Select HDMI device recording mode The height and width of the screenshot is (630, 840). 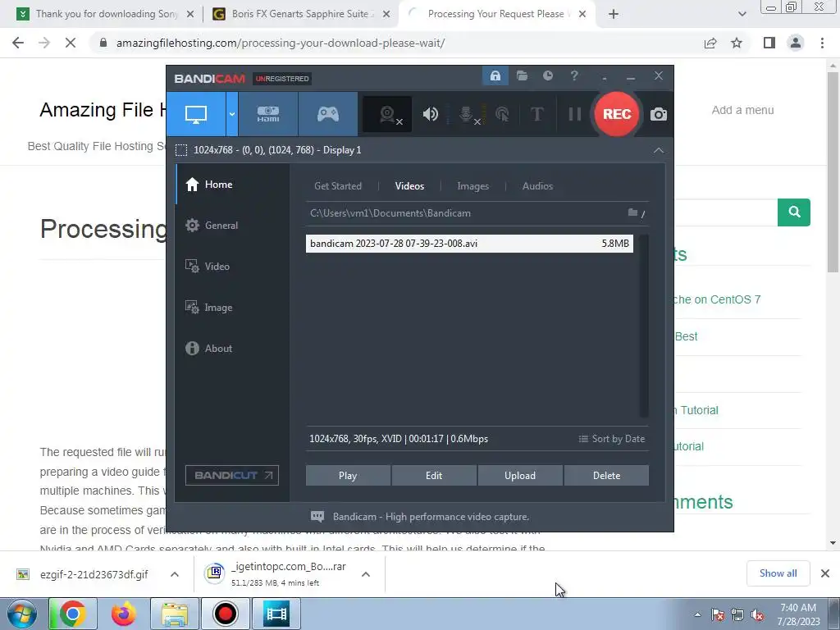[x=268, y=114]
